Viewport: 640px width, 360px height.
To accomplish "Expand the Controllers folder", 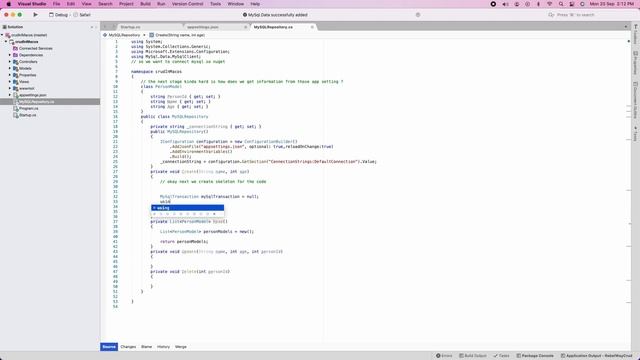I will [x=10, y=62].
